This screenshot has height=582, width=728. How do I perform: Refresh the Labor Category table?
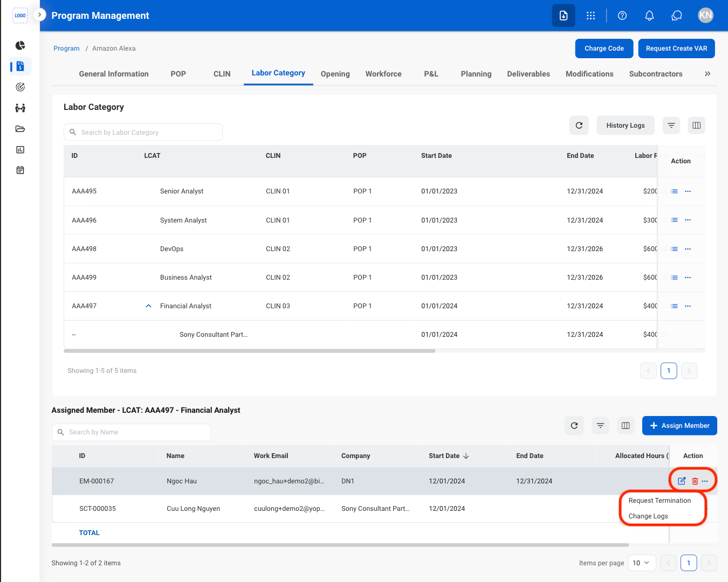point(579,126)
